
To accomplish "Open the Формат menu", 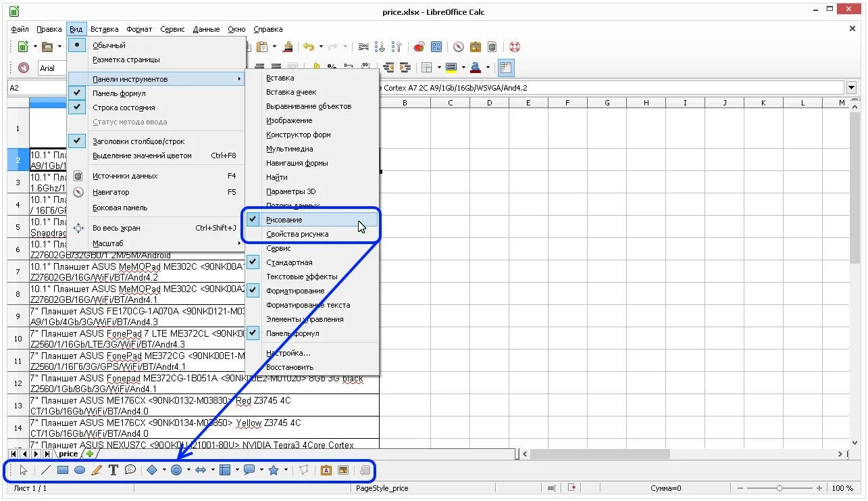I will tap(139, 29).
